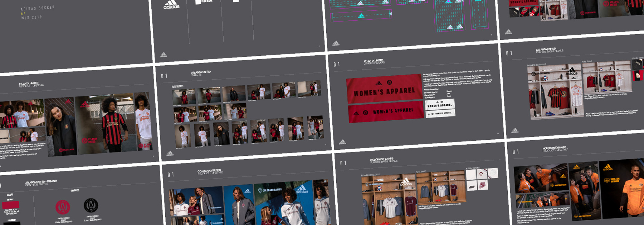Viewport: 644px width, 225px height.
Task: Click the 'FULL SELECTS' label
Action: click(177, 86)
